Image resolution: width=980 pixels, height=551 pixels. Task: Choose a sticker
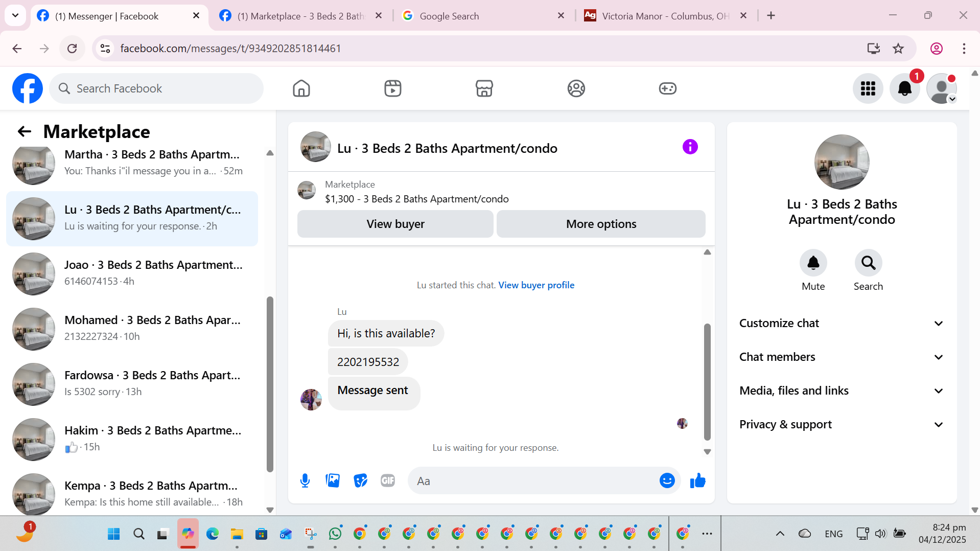click(360, 481)
